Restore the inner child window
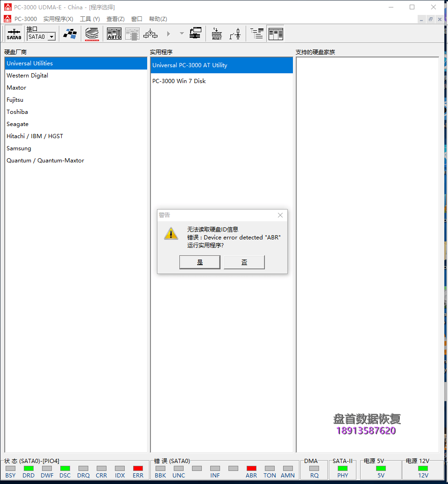The height and width of the screenshot is (484, 448). point(430,20)
